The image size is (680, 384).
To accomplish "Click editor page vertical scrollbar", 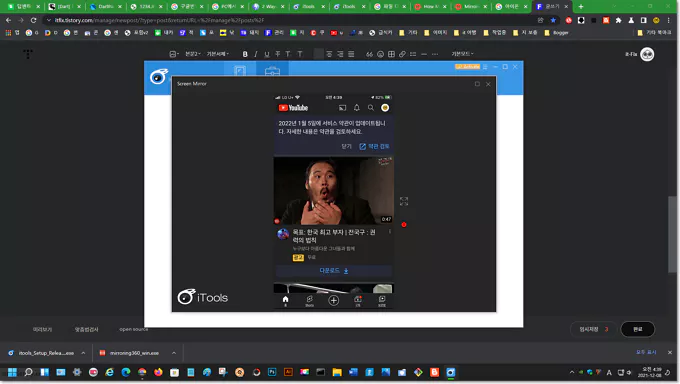I will pyautogui.click(x=672, y=234).
